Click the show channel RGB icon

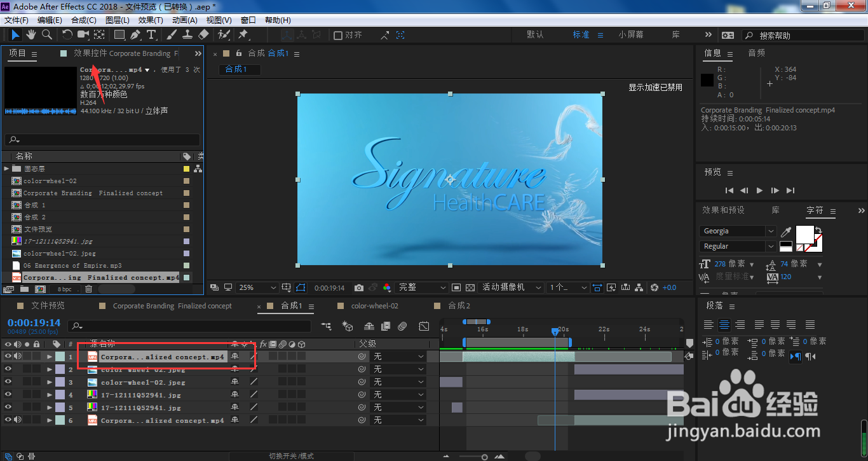tap(387, 287)
